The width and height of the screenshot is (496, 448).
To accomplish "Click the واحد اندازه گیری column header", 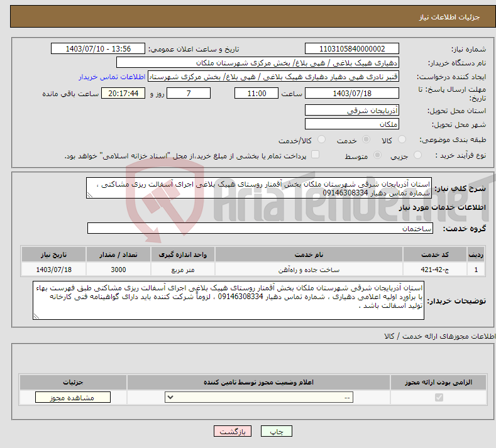I will pyautogui.click(x=183, y=254).
